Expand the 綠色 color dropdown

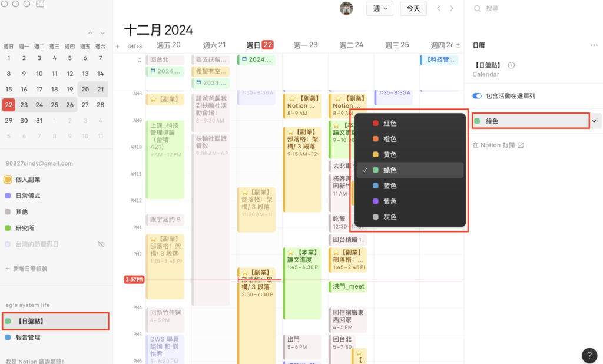pos(594,121)
